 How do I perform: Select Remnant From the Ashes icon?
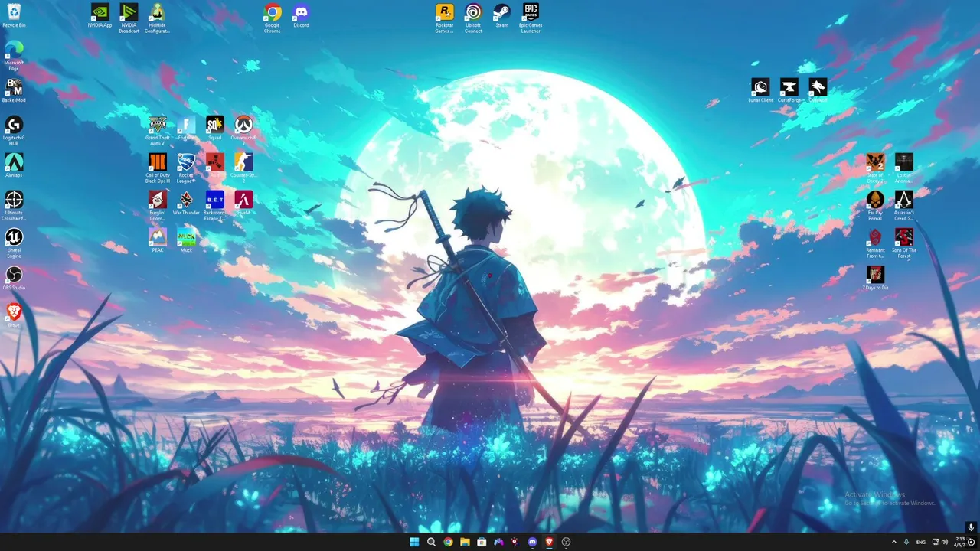click(875, 243)
